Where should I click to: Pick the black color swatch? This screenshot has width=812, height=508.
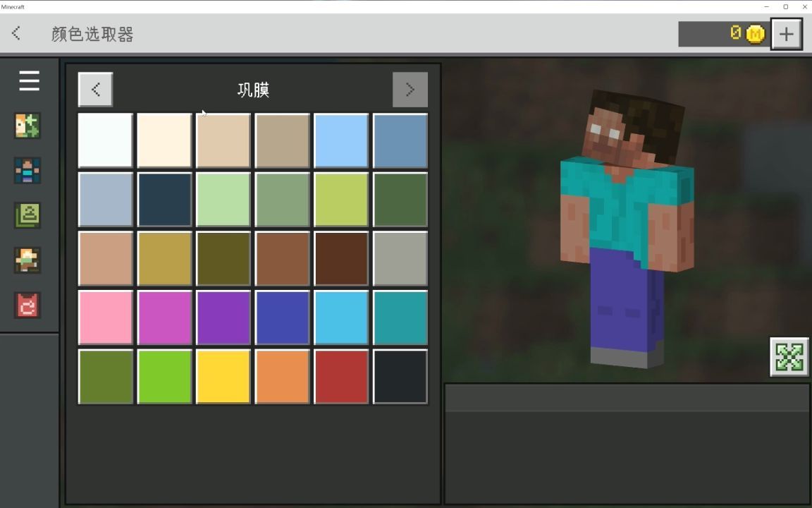[400, 377]
